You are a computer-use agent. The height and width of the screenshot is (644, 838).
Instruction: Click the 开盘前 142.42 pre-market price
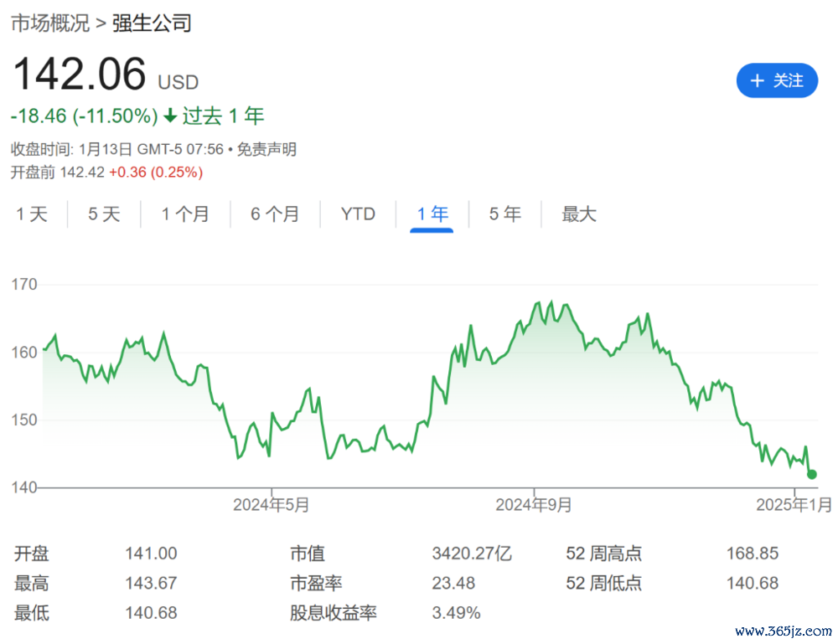tap(58, 172)
